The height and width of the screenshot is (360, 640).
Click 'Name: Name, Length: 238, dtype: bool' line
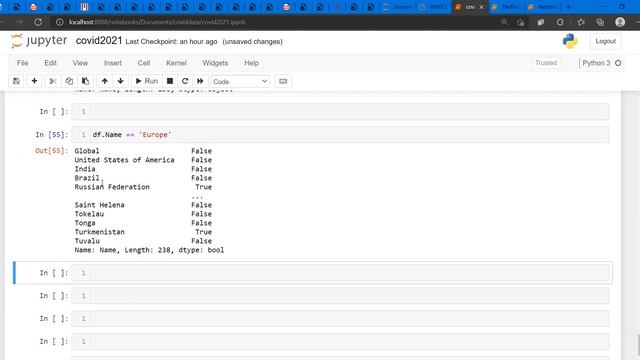coord(149,250)
